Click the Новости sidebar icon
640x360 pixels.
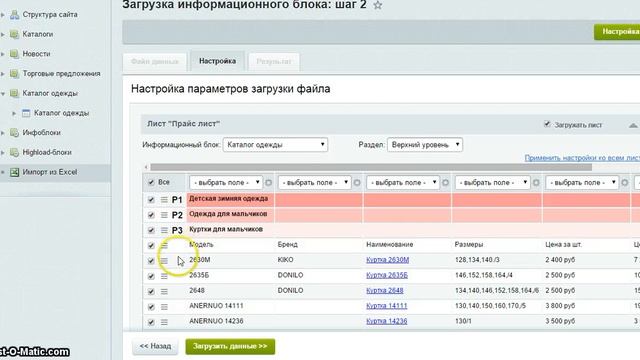(x=14, y=54)
